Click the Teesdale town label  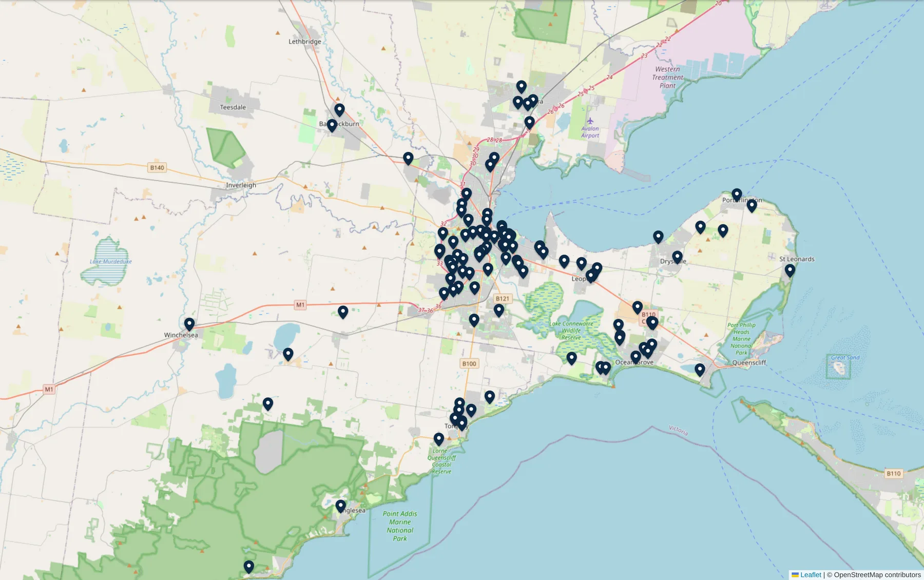coord(233,107)
